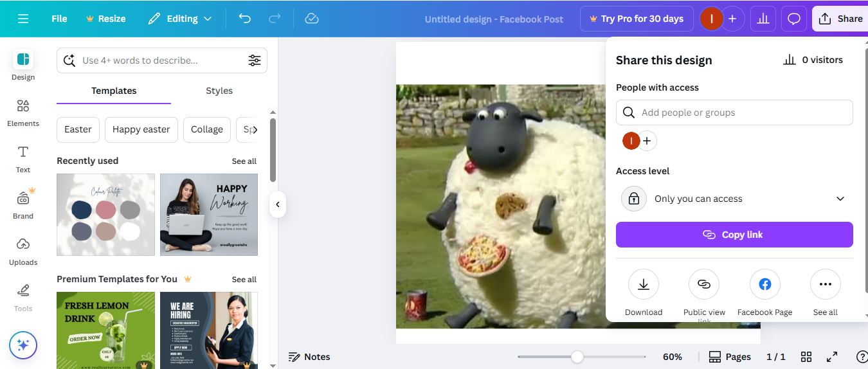Select the Happy easter category chip
868x369 pixels.
coord(141,129)
